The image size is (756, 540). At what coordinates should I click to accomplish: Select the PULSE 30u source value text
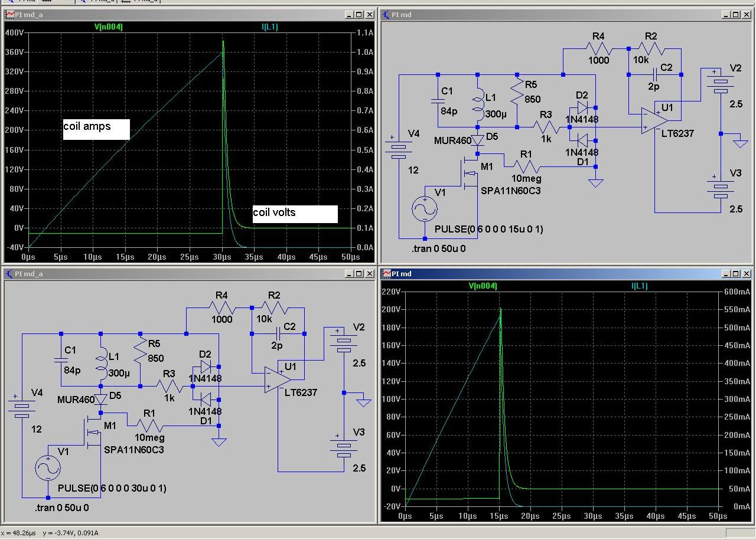112,488
